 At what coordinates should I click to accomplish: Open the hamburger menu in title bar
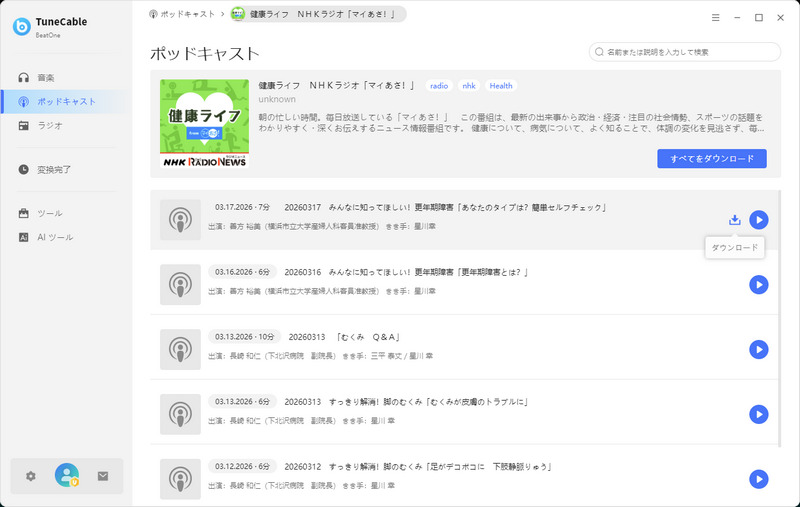[x=716, y=17]
